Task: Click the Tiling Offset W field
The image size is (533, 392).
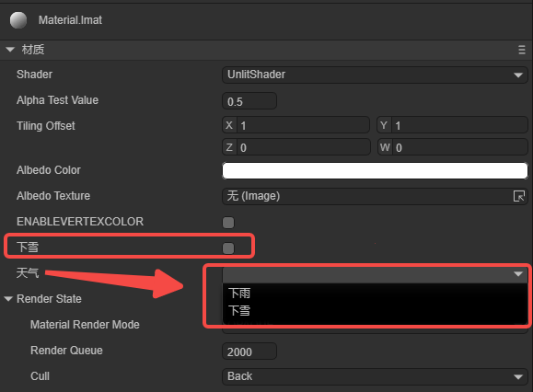Action: pos(452,147)
